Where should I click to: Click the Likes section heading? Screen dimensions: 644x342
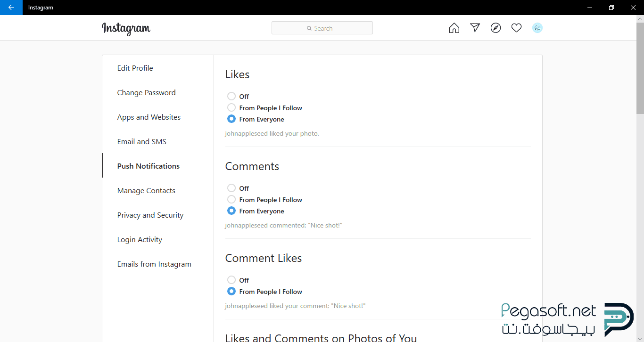(237, 74)
